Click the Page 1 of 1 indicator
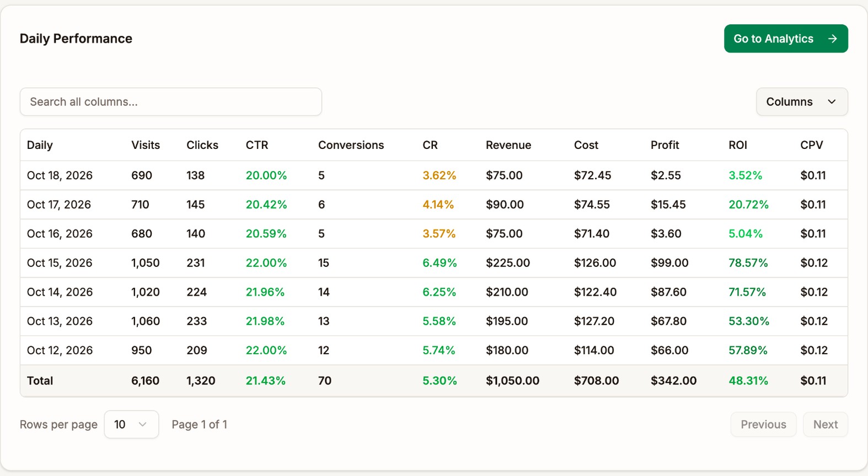 click(x=199, y=424)
